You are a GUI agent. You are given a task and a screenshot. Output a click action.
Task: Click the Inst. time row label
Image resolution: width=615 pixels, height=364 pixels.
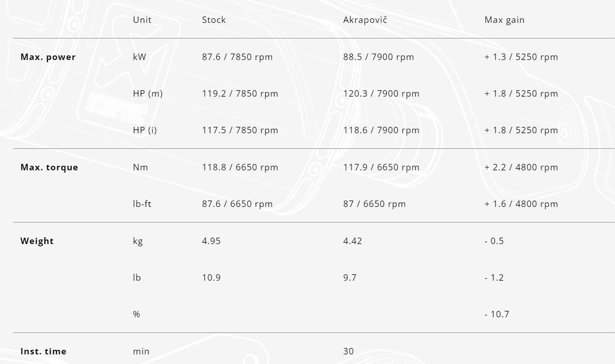[44, 352]
